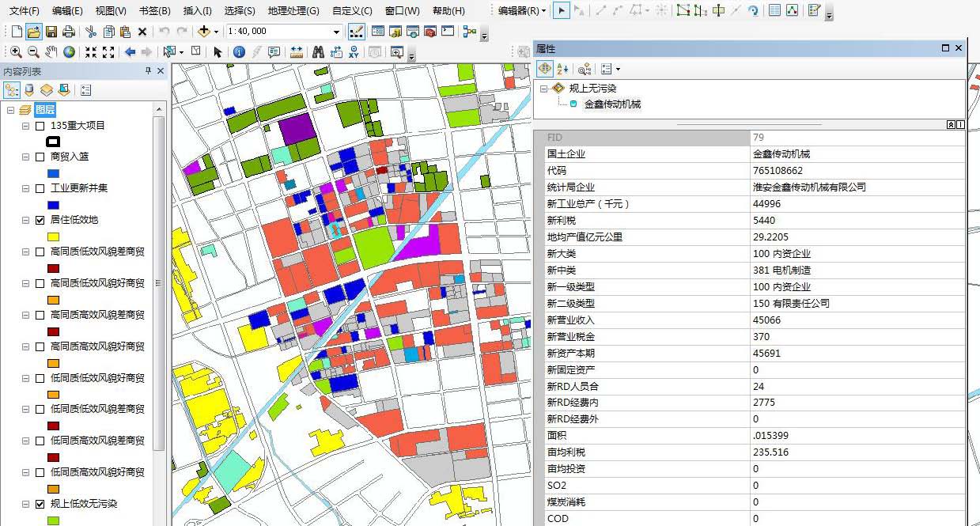Open the 地理处理(G) menu
The height and width of the screenshot is (526, 980).
point(293,11)
